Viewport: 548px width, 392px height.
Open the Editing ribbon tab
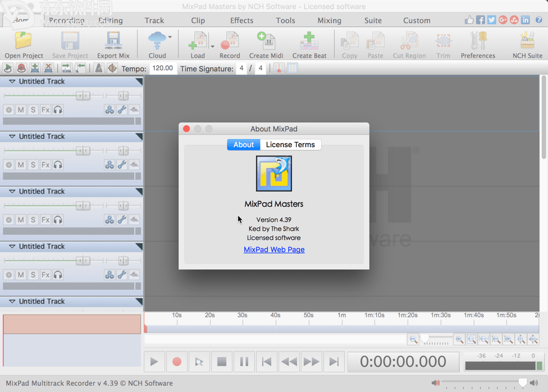pos(111,20)
